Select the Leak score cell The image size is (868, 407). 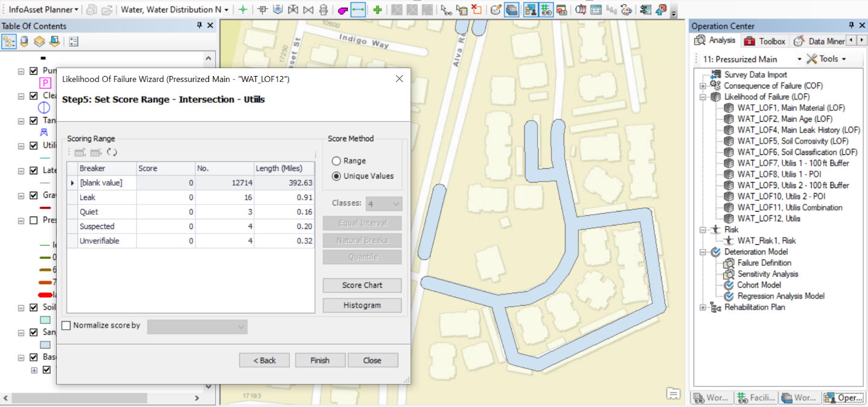(165, 197)
